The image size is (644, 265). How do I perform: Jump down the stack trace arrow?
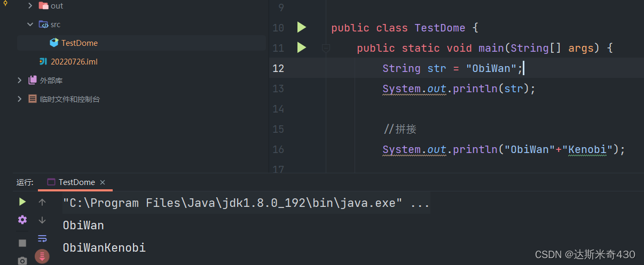[x=42, y=220]
